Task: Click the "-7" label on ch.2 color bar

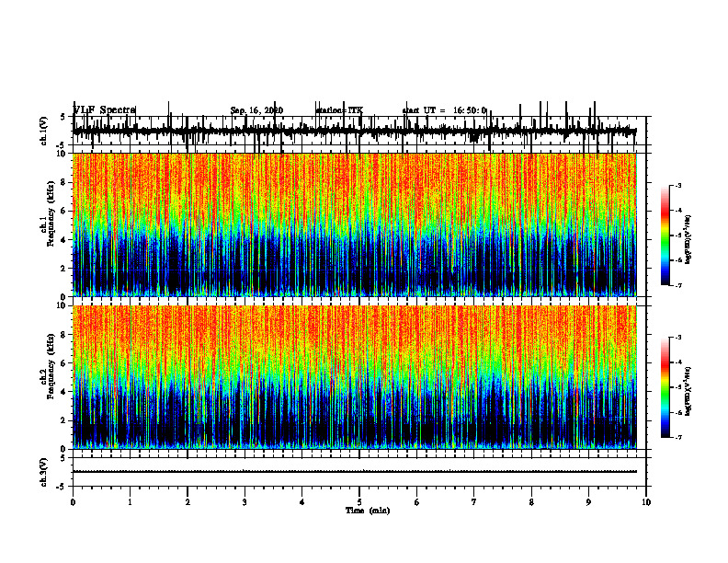Action: coord(678,438)
